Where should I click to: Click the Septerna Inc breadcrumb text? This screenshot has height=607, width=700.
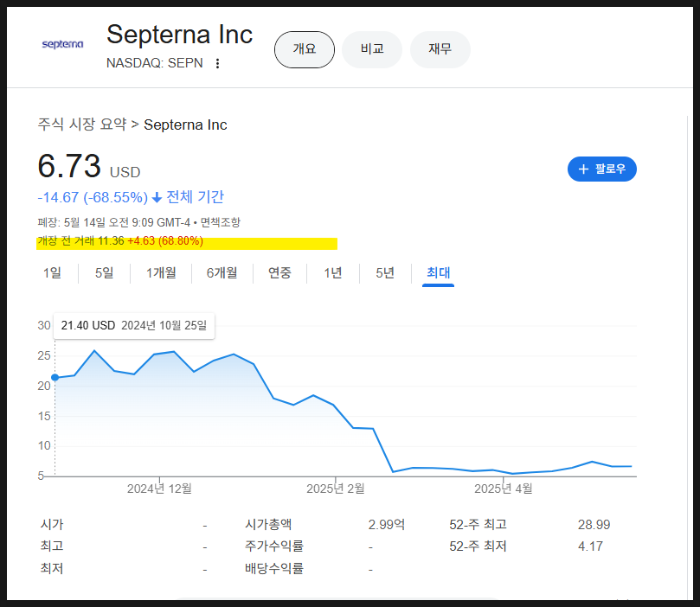pos(185,125)
